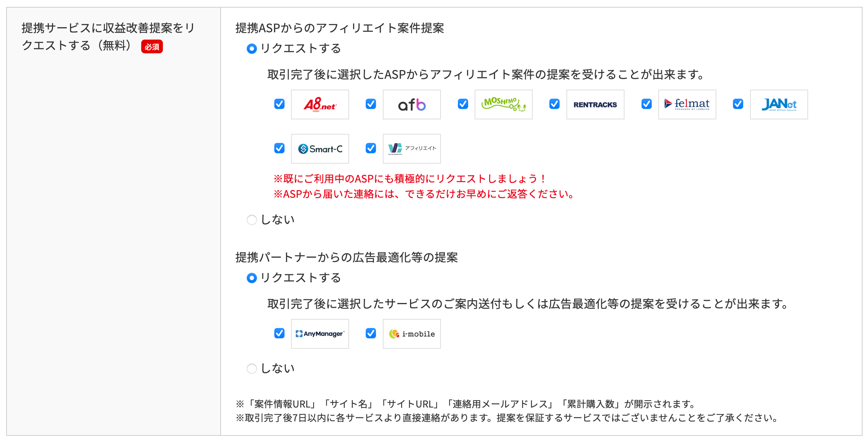Click the Smart-C logo

320,149
